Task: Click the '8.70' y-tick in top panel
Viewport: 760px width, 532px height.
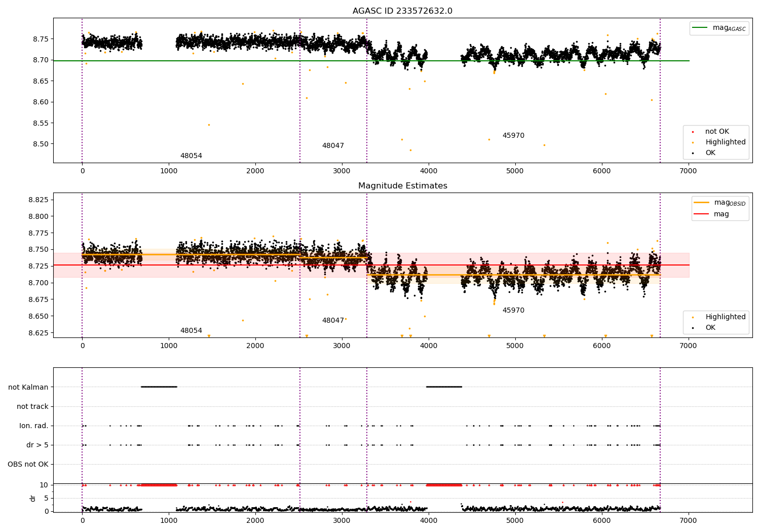Action: point(41,60)
